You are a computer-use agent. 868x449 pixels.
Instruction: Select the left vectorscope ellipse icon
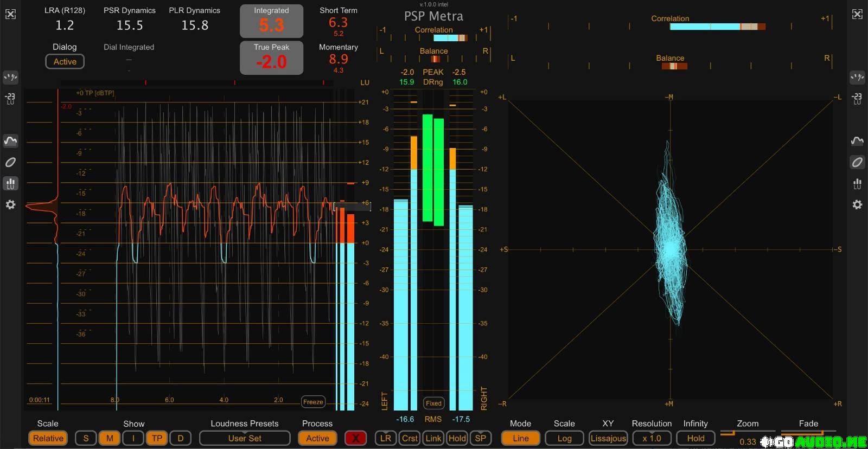point(10,162)
